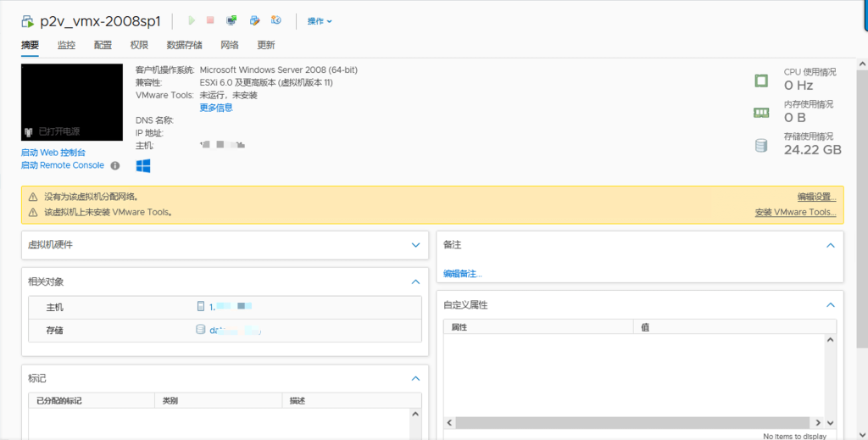This screenshot has height=440, width=868.
Task: Click the host icon in 相关对象 panel
Action: click(201, 306)
